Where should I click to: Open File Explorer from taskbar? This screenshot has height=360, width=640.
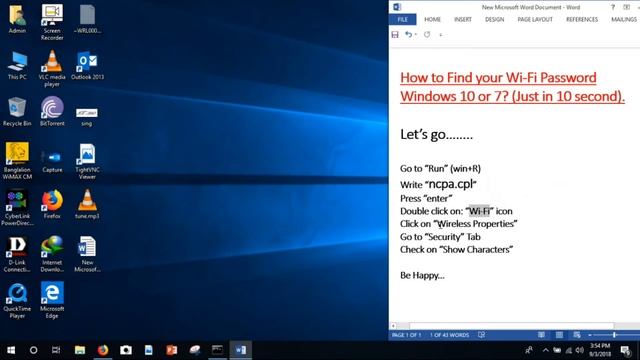(80, 350)
